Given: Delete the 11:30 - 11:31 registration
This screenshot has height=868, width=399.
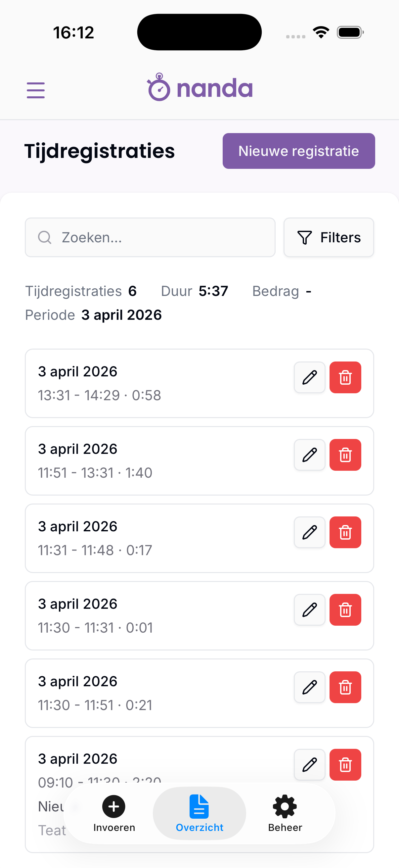Looking at the screenshot, I should point(345,610).
